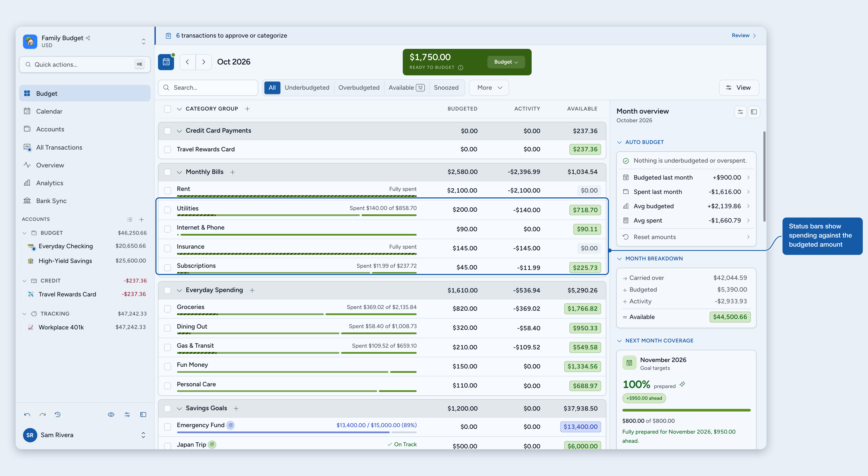This screenshot has height=476, width=868.
Task: Collapse the AUTO BUDGET section
Action: click(x=619, y=142)
